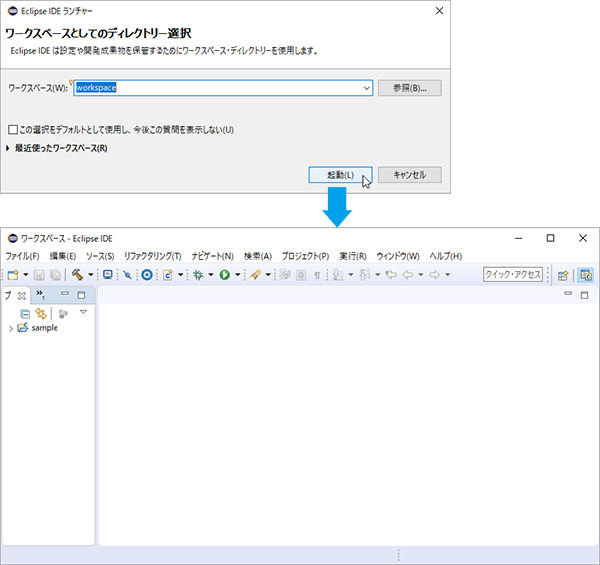The image size is (600, 565).
Task: Open the ソース(S) menu
Action: 100,256
